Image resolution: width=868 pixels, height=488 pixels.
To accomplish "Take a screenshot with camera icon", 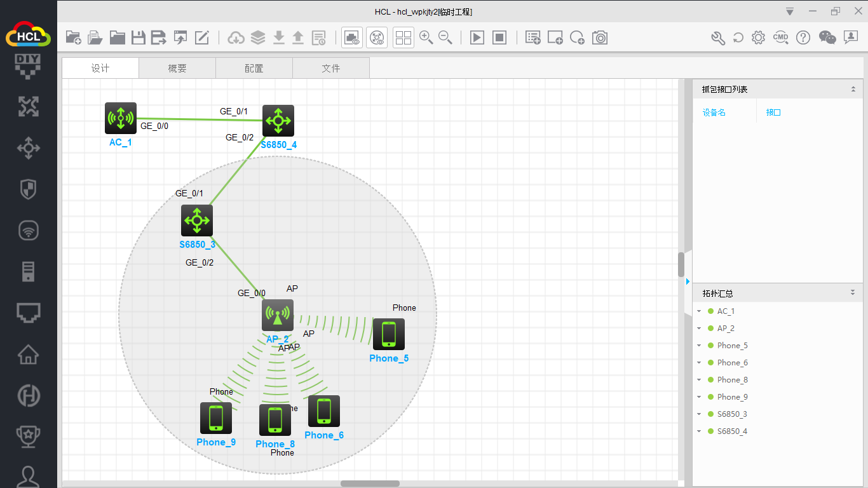I will [599, 37].
